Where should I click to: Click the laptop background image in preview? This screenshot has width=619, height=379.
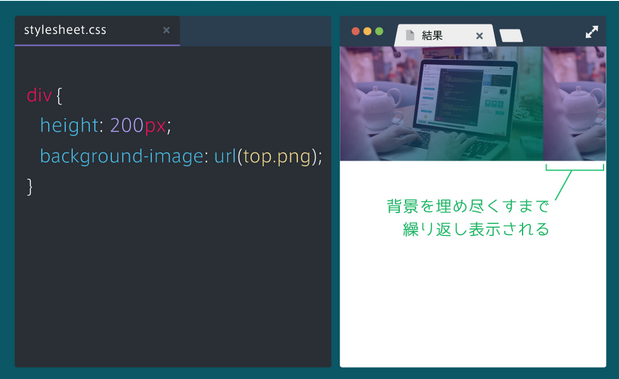(441, 103)
